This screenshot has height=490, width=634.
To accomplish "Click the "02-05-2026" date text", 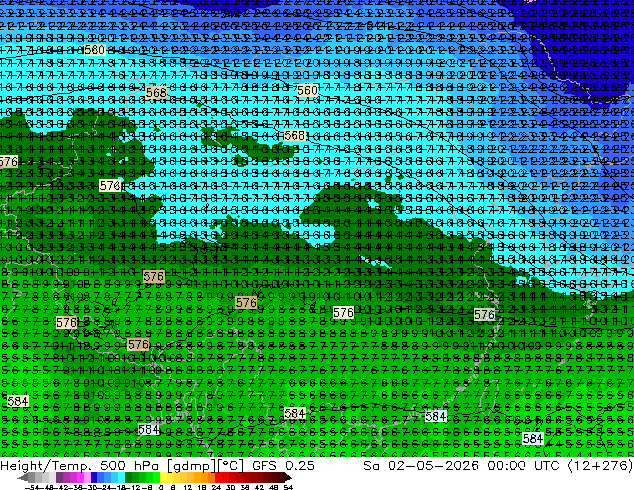I will [x=433, y=466].
